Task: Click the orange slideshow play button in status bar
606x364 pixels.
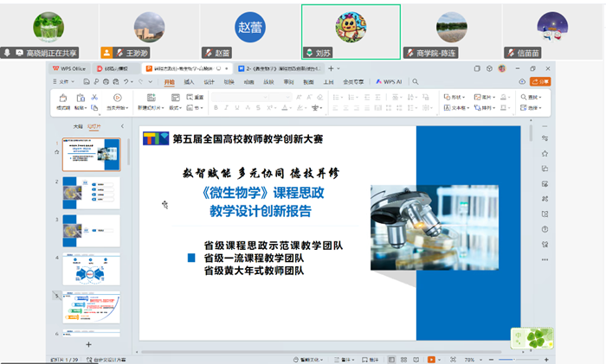Action: point(432,359)
